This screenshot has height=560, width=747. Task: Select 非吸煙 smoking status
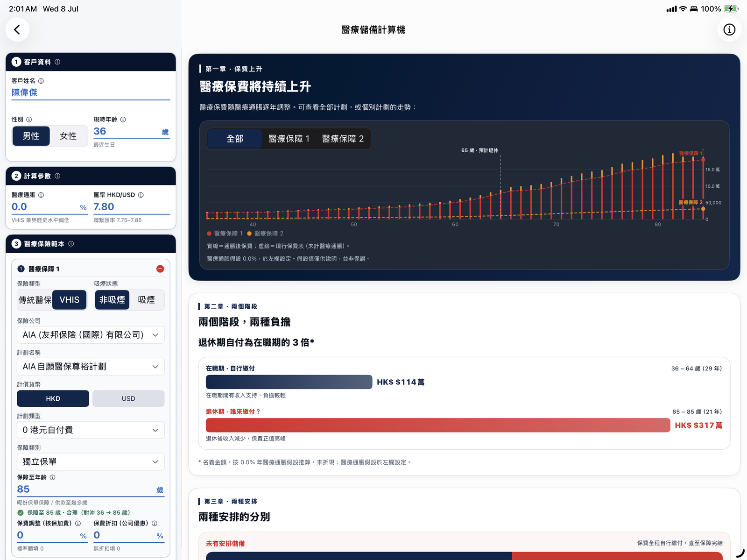click(112, 300)
